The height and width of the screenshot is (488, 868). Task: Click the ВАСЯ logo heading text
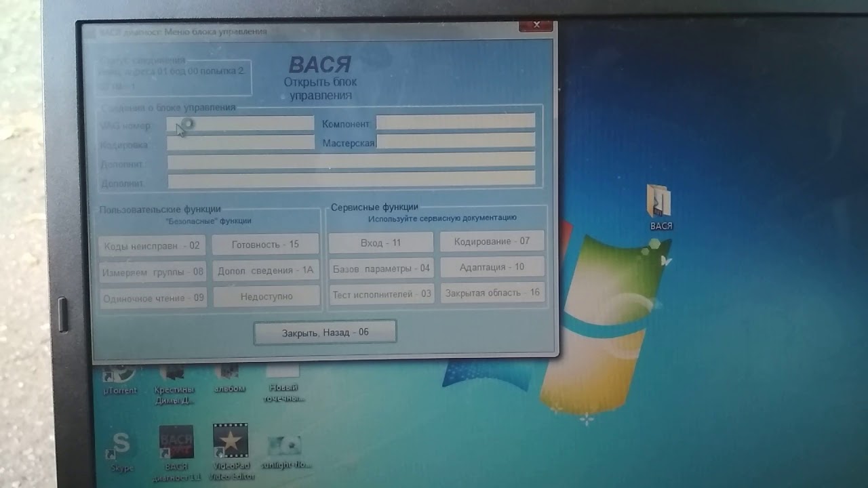320,66
